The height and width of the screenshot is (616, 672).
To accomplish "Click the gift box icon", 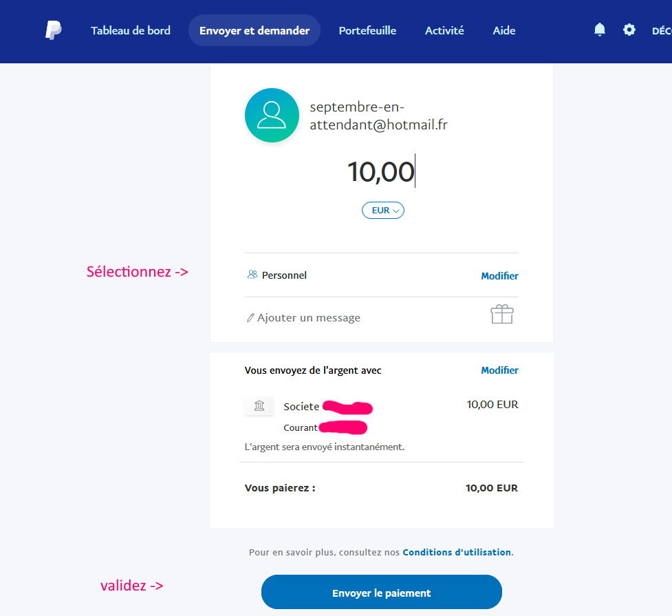I will (502, 315).
